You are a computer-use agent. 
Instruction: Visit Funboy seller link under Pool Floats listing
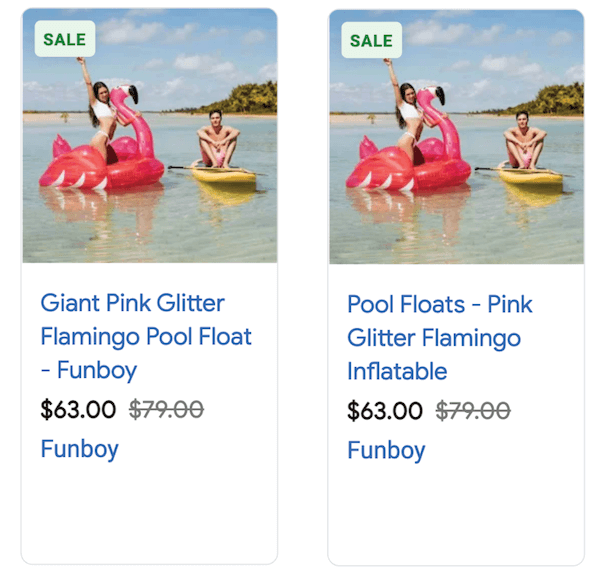tap(386, 450)
